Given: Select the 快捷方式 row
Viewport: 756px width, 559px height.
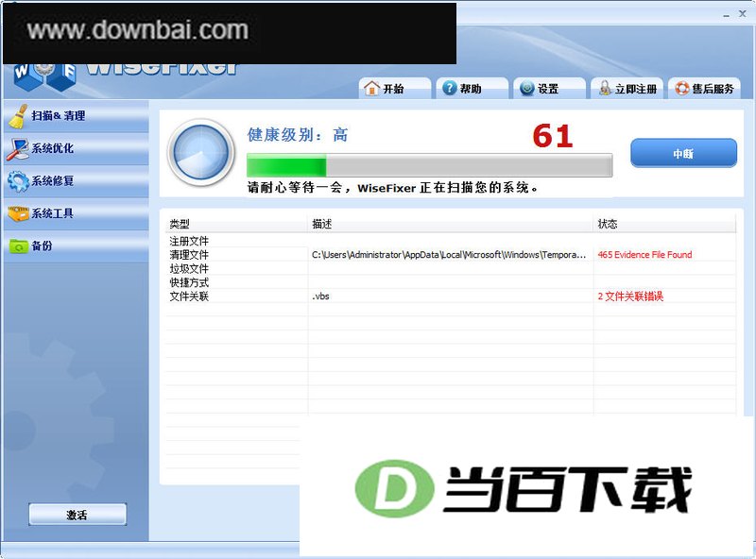Looking at the screenshot, I should point(451,282).
